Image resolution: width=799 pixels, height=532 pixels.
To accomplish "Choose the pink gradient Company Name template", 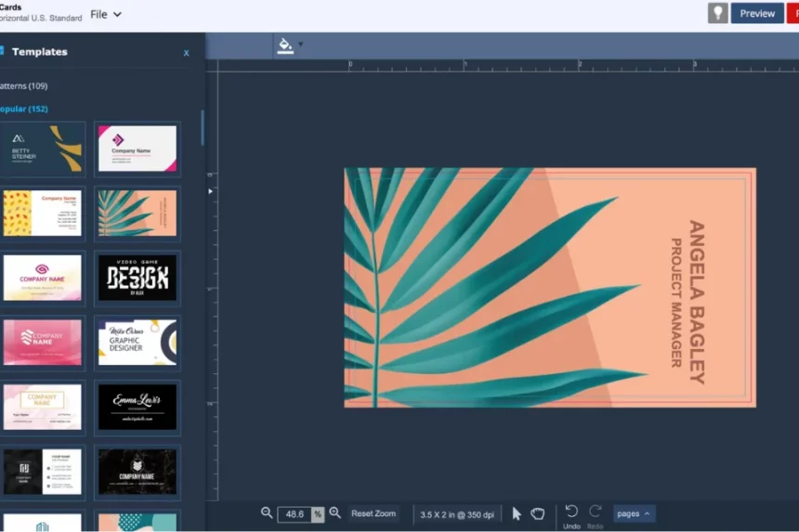I will [x=43, y=342].
